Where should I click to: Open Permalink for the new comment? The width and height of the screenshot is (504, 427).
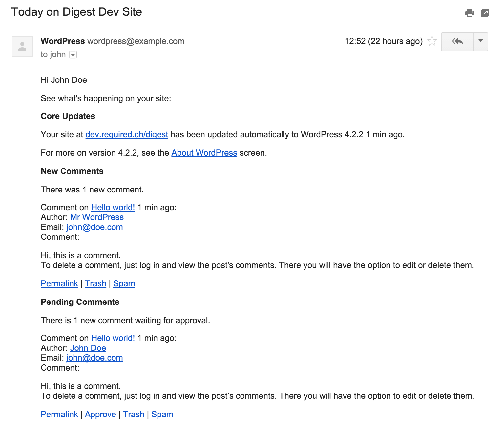tap(59, 284)
